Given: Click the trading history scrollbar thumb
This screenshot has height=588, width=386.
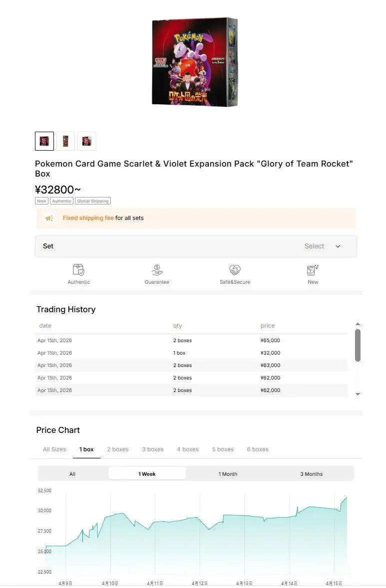Looking at the screenshot, I should pyautogui.click(x=358, y=346).
